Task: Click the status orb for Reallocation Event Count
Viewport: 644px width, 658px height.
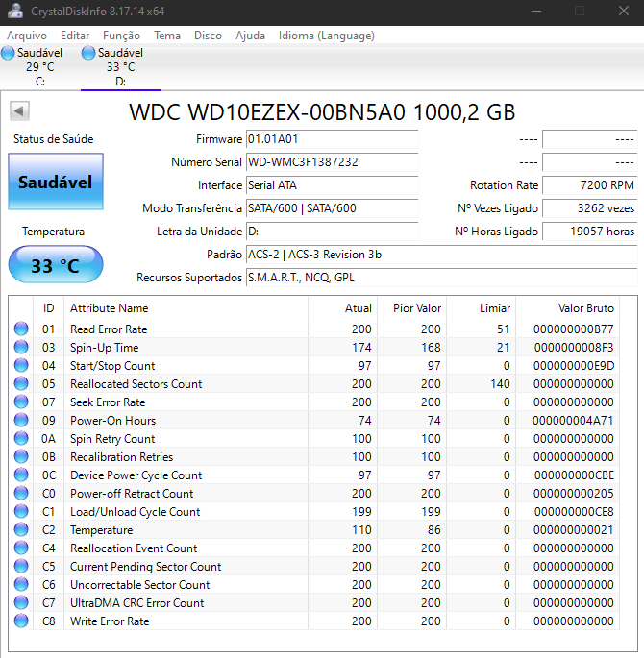Action: click(x=21, y=548)
